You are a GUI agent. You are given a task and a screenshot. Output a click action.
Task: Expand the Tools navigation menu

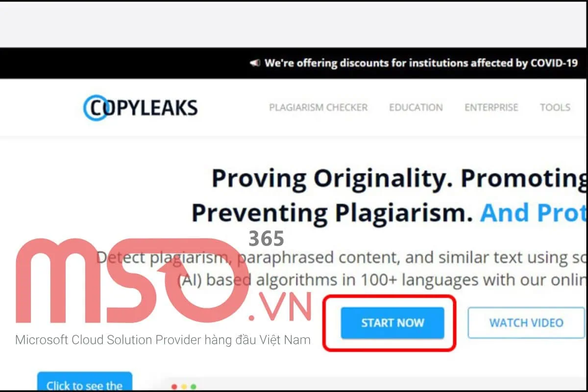point(555,107)
